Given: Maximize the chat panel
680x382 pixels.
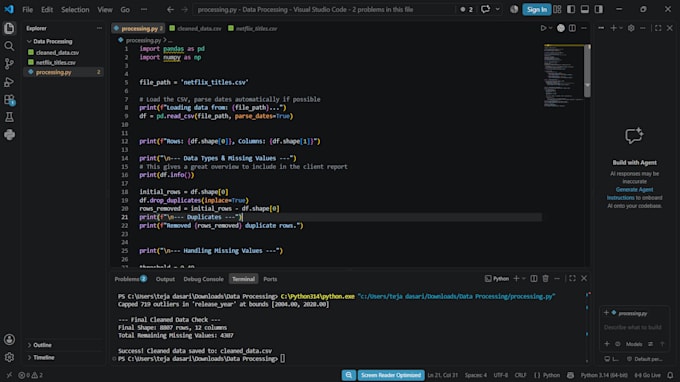Looking at the screenshot, I should tap(658, 28).
